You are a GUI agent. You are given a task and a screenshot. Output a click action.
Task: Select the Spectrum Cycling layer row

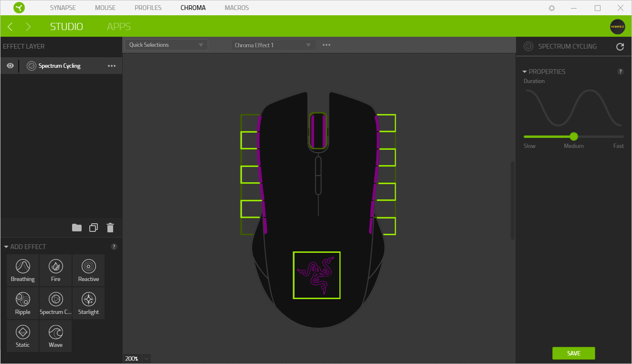[x=61, y=66]
